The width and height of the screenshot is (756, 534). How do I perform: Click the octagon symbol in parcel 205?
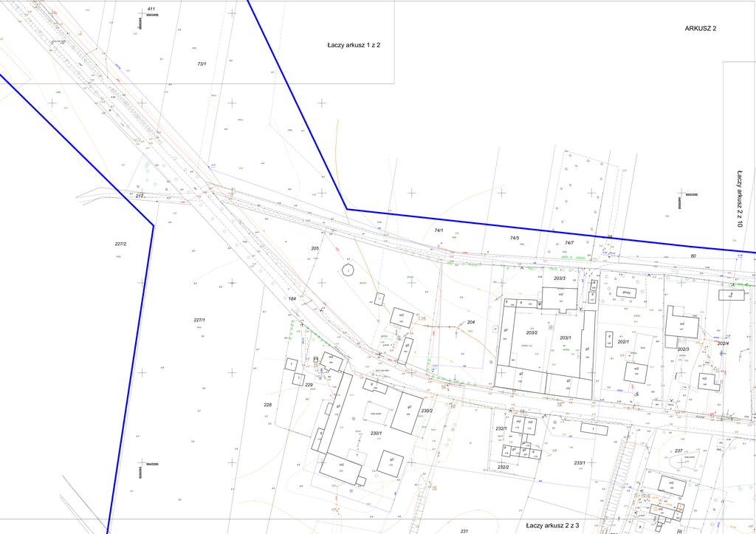pyautogui.click(x=346, y=270)
